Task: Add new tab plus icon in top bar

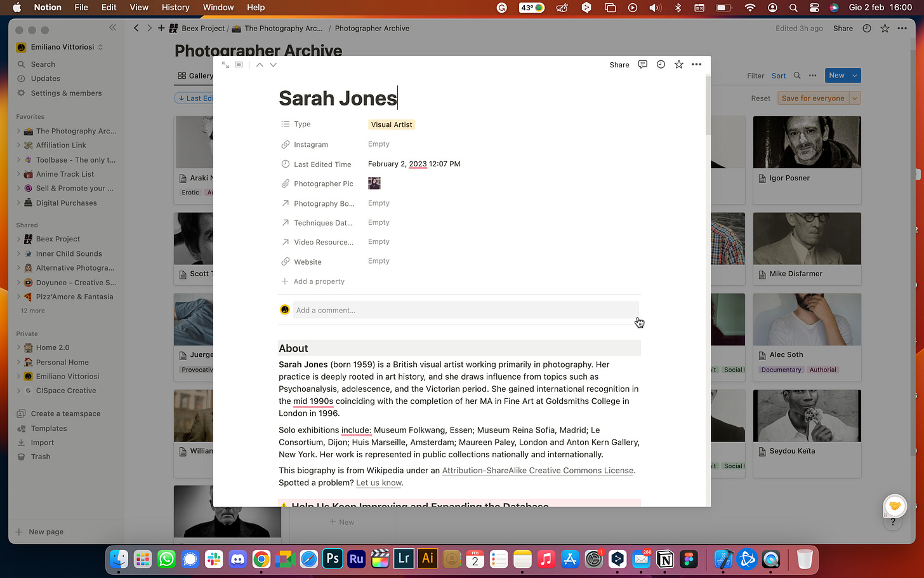Action: [161, 28]
